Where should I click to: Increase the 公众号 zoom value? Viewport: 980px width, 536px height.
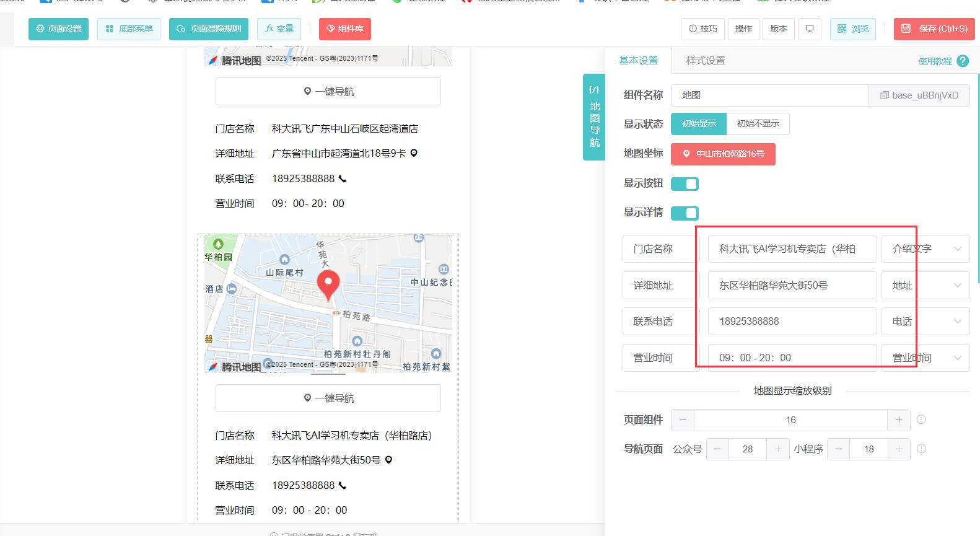point(778,449)
